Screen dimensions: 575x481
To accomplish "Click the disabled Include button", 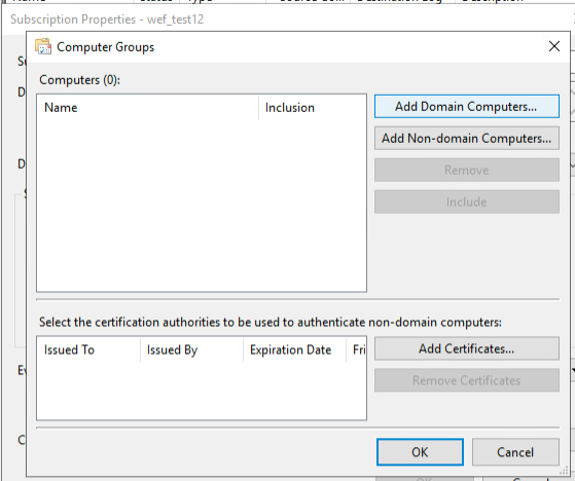I will point(466,202).
